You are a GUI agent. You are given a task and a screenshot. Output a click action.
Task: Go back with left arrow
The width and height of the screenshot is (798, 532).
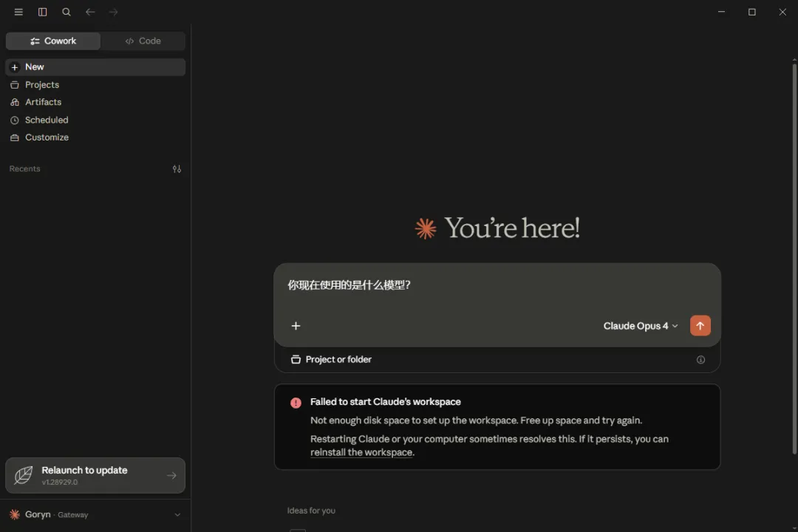(x=90, y=12)
